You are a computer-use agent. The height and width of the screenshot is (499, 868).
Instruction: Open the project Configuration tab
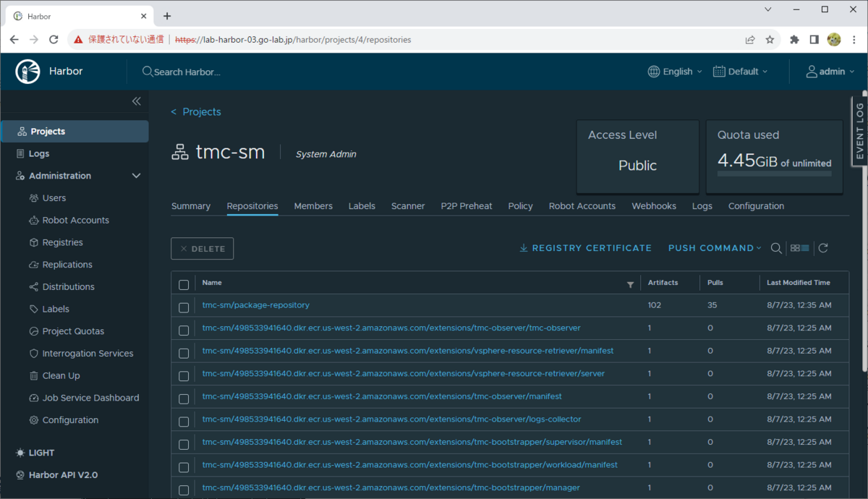[x=756, y=206]
